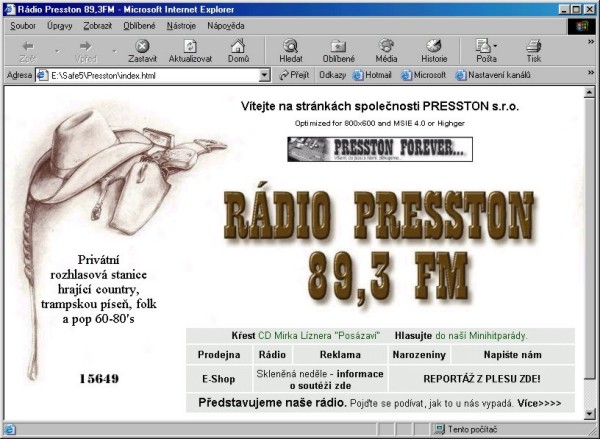The width and height of the screenshot is (600, 439).
Task: Click the Vpřed forward arrow icon
Action: (x=85, y=46)
